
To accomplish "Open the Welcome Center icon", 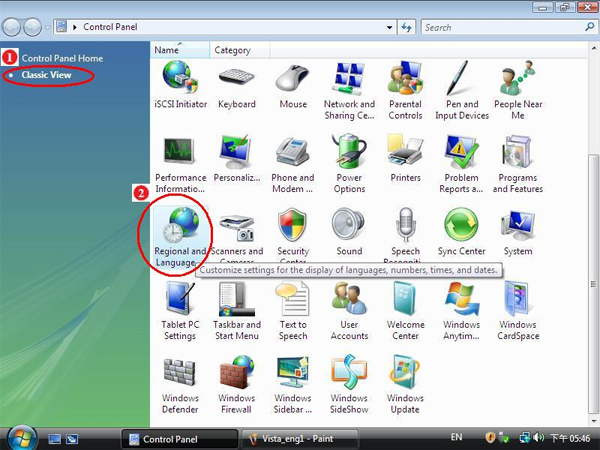I will tap(404, 298).
